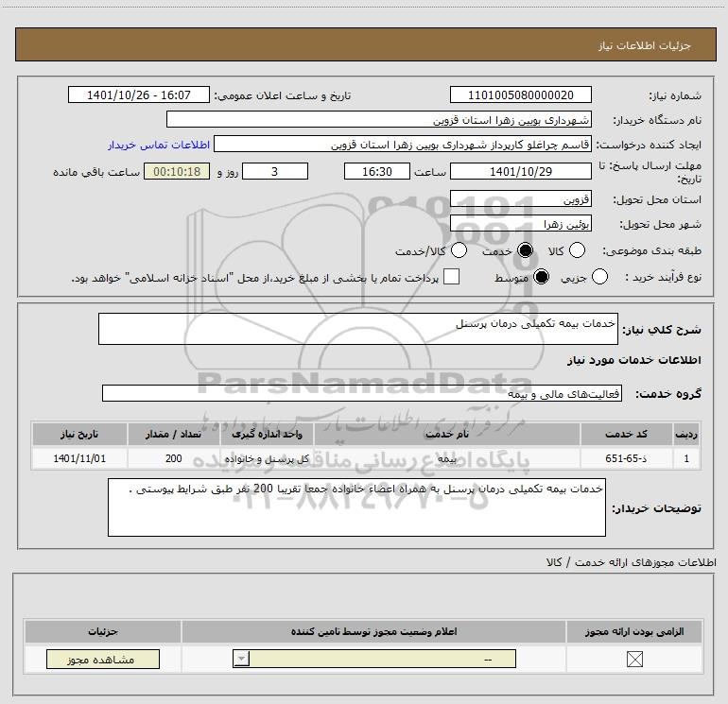Screen dimensions: 728x704
Task: Click the توضیحات خریدار text area
Action: point(356,507)
